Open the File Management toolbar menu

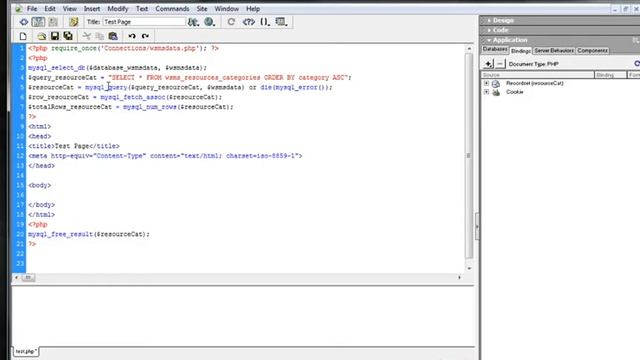pos(193,22)
